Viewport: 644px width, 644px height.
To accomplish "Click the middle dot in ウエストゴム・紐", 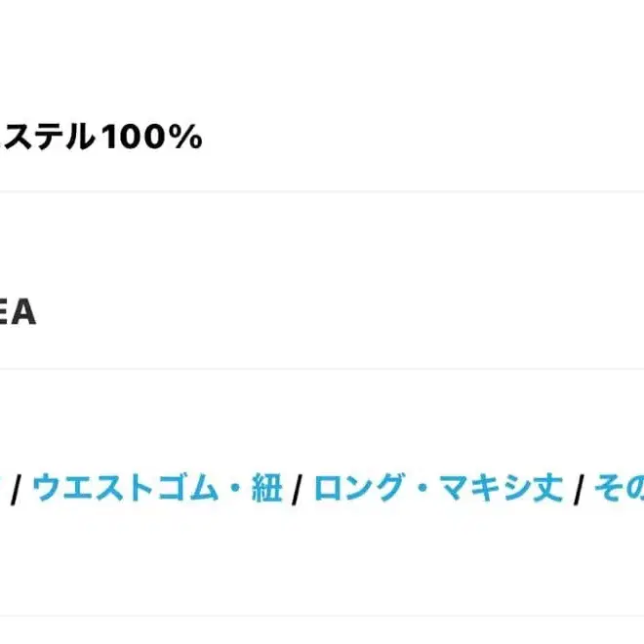I will click(x=236, y=488).
